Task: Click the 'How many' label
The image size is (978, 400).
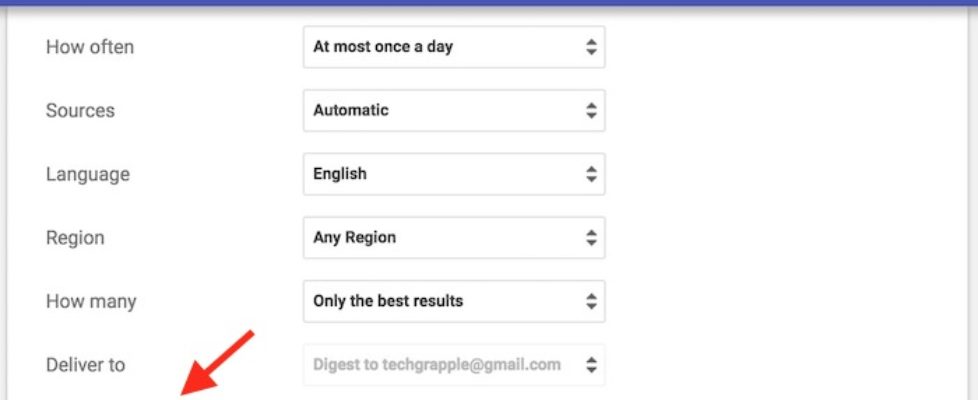Action: click(x=91, y=301)
